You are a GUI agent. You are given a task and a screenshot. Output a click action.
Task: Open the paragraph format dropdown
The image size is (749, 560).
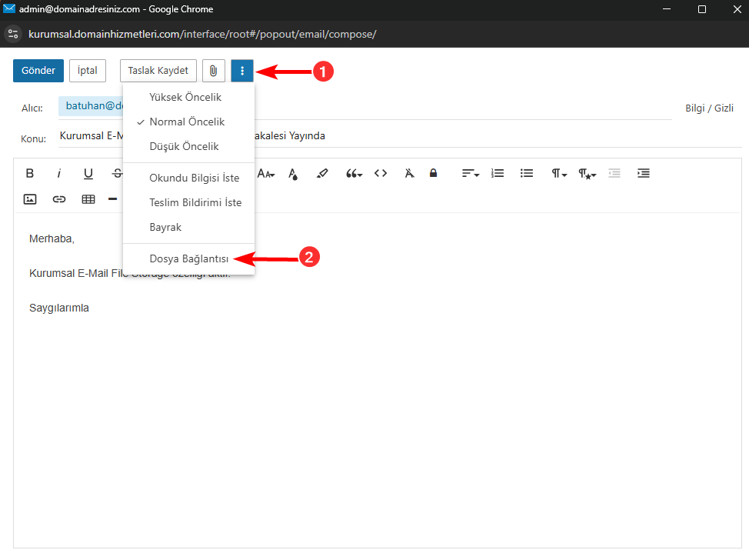(559, 174)
